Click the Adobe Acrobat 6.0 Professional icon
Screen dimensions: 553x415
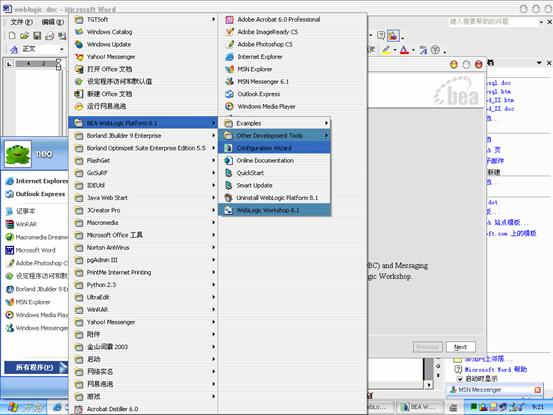pyautogui.click(x=230, y=20)
